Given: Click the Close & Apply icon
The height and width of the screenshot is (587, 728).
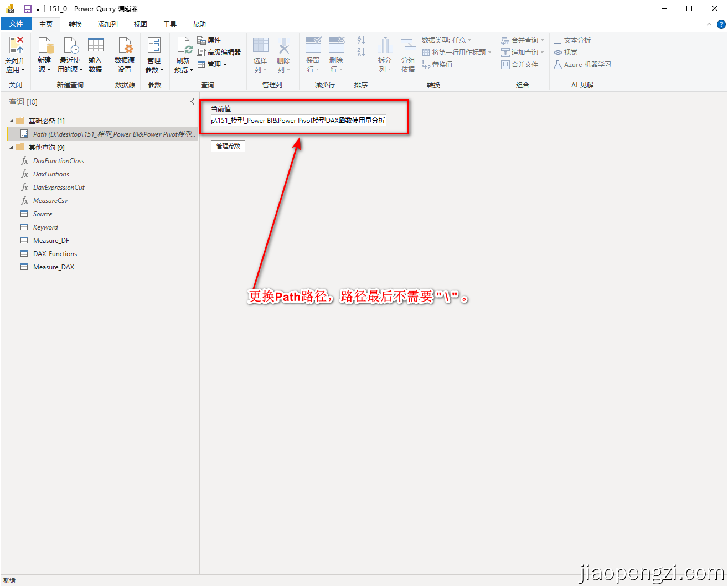Looking at the screenshot, I should tap(16, 45).
